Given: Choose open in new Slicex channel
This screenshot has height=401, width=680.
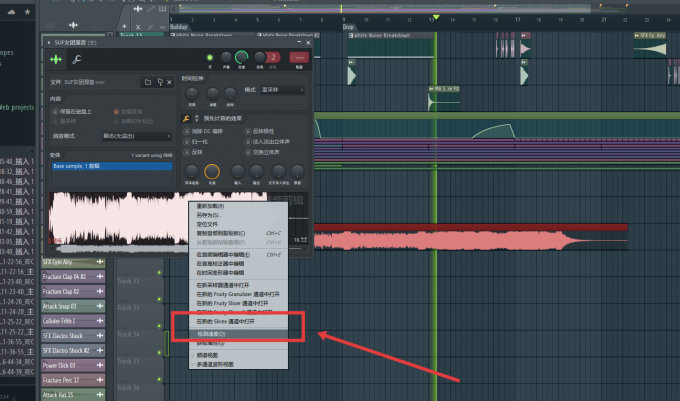Looking at the screenshot, I should (x=239, y=322).
